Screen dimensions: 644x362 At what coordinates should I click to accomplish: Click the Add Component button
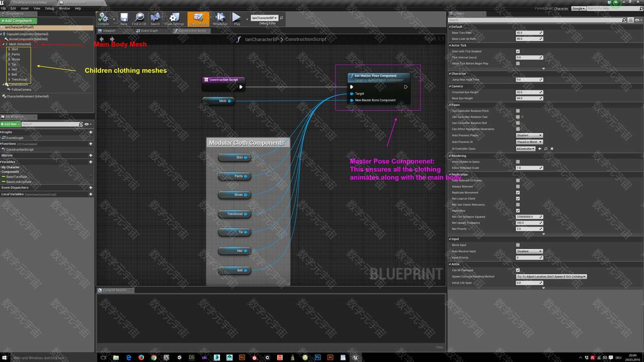coord(19,21)
